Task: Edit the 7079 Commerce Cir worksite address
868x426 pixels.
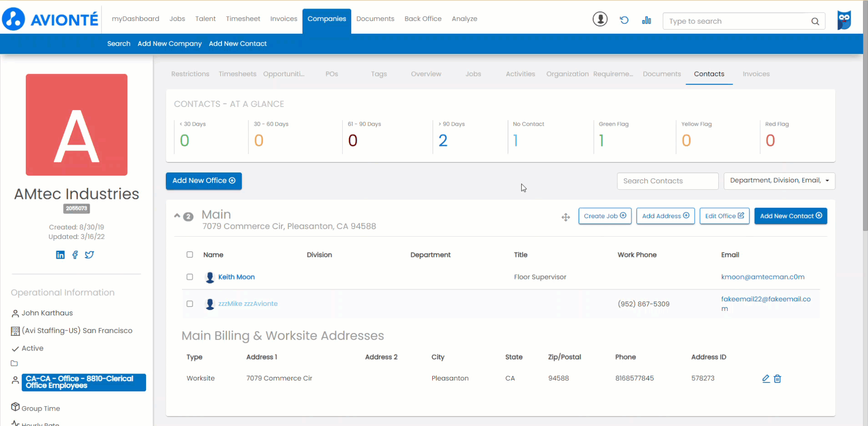Action: [766, 379]
